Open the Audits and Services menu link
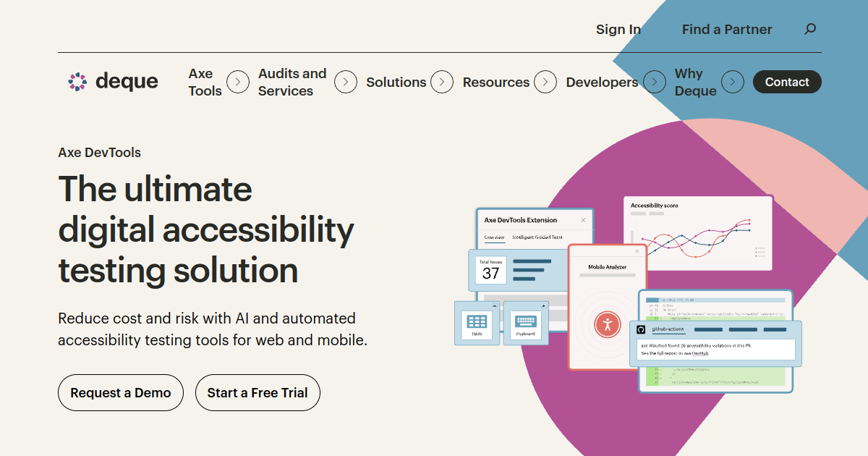Viewport: 868px width, 456px height. coord(292,82)
